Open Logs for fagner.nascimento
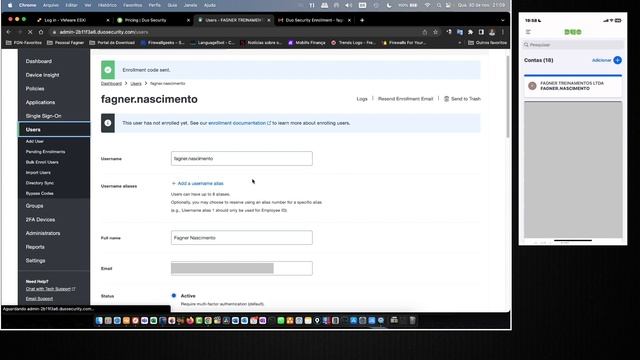The height and width of the screenshot is (360, 640). 362,99
